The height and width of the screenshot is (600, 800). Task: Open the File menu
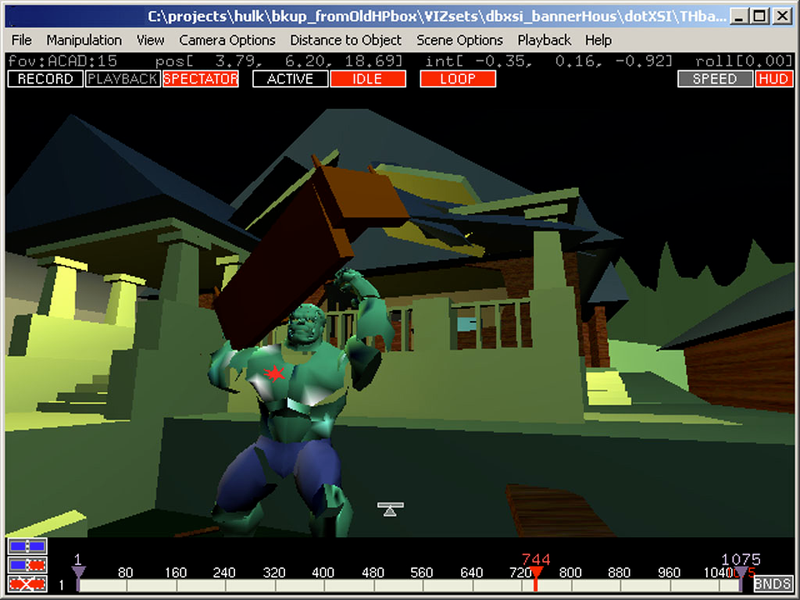coord(21,40)
